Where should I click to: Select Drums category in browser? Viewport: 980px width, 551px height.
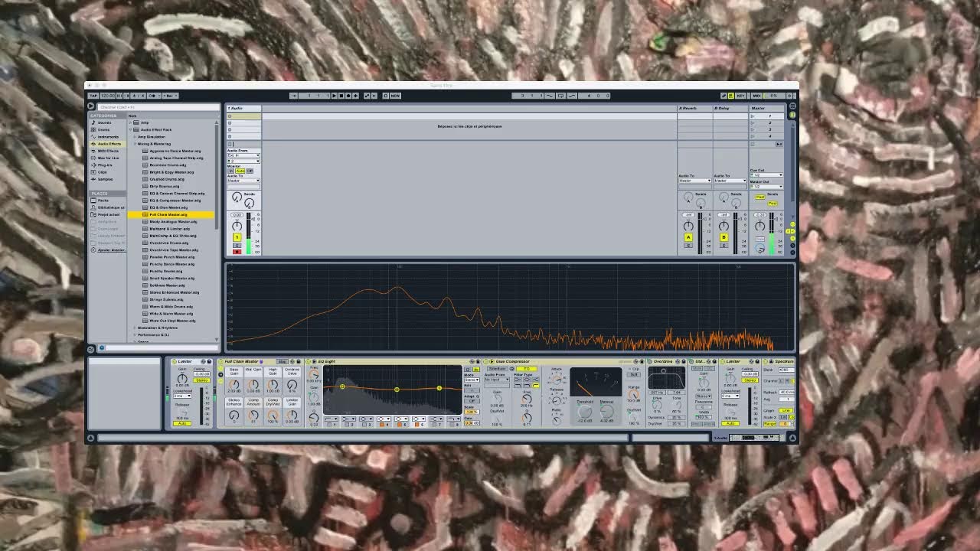pyautogui.click(x=107, y=129)
